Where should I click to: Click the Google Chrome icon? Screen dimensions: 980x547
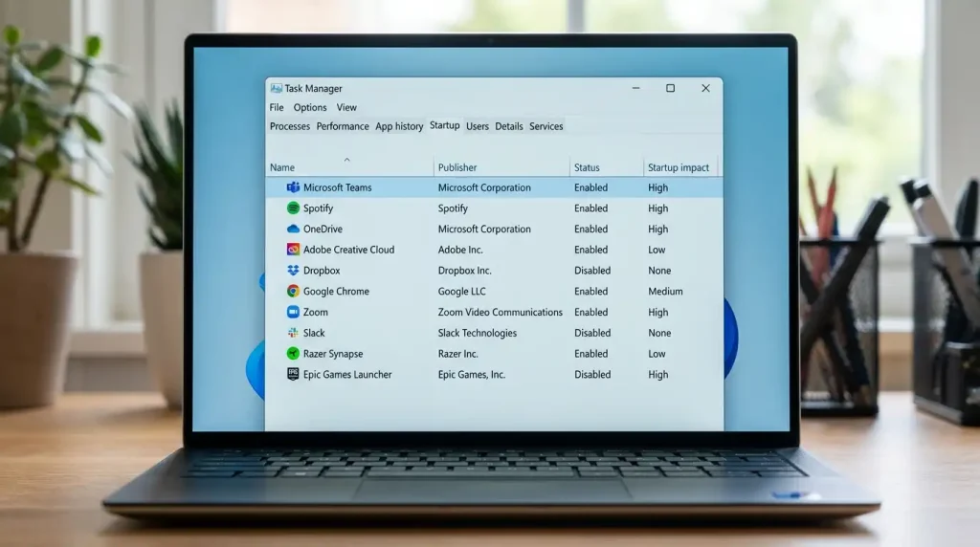coord(293,291)
